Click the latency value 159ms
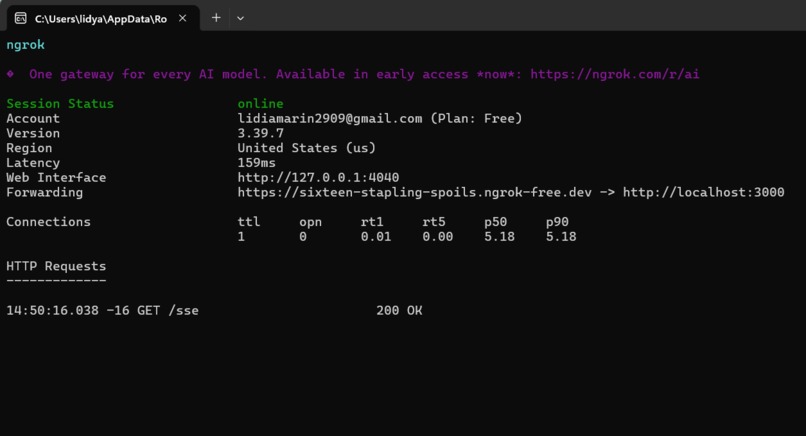Screen dimensions: 806x436 click(256, 163)
